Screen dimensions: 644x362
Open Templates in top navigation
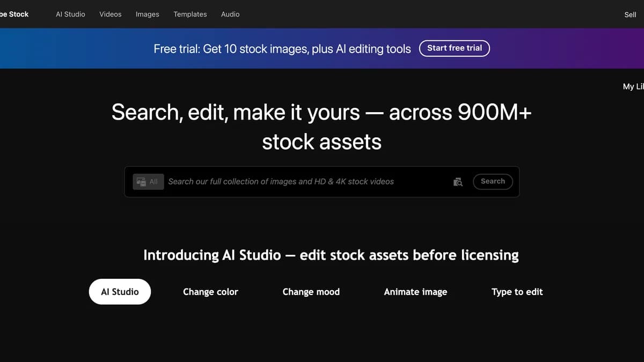pos(190,14)
